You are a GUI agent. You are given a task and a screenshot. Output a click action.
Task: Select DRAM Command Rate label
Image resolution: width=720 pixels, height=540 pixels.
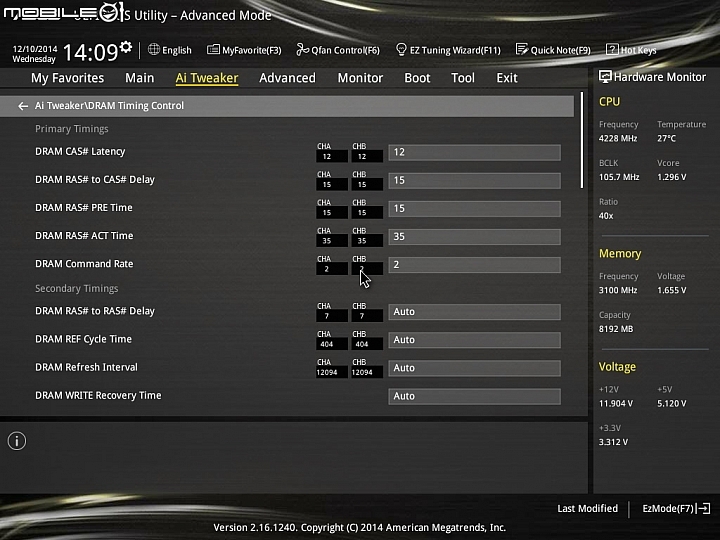(84, 264)
